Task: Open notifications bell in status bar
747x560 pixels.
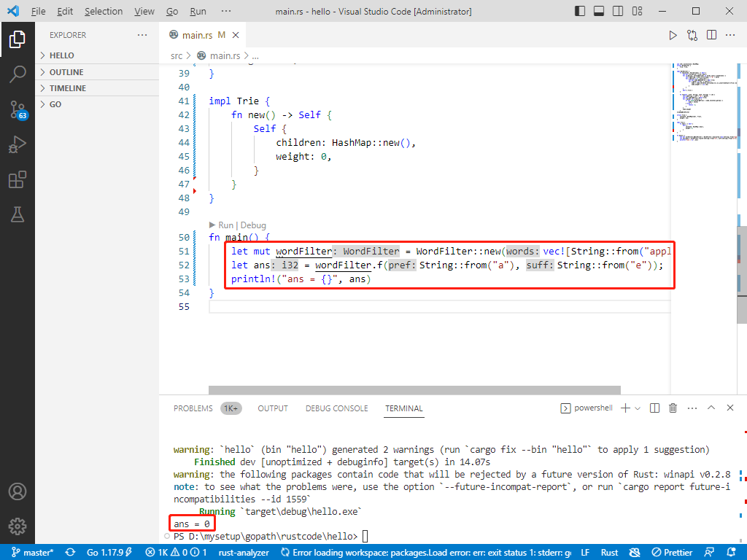Action: coord(731,553)
